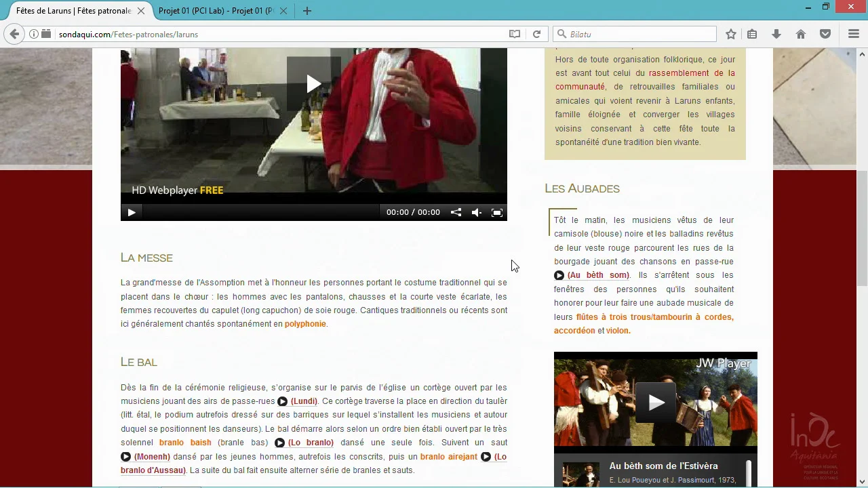This screenshot has width=868, height=488.
Task: Click the Les Aubades heading
Action: 583,188
